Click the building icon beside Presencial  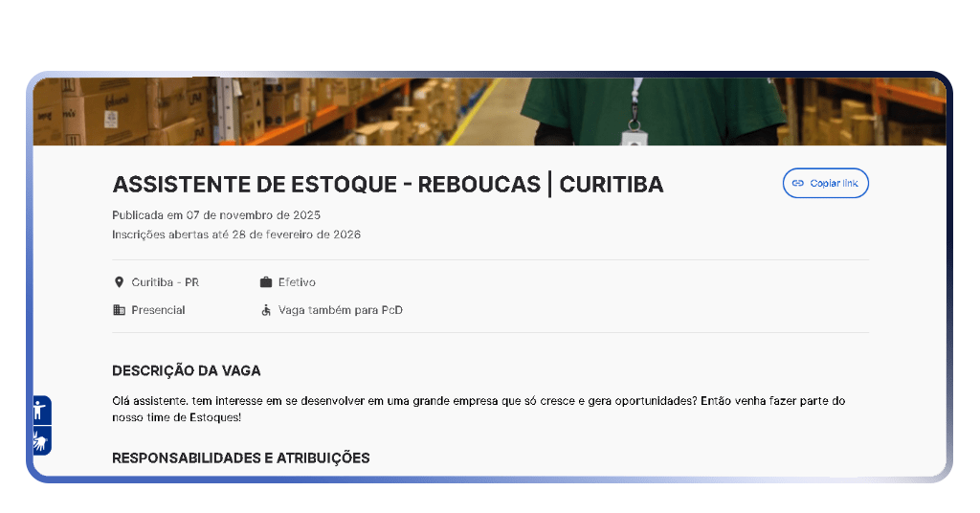pos(119,310)
